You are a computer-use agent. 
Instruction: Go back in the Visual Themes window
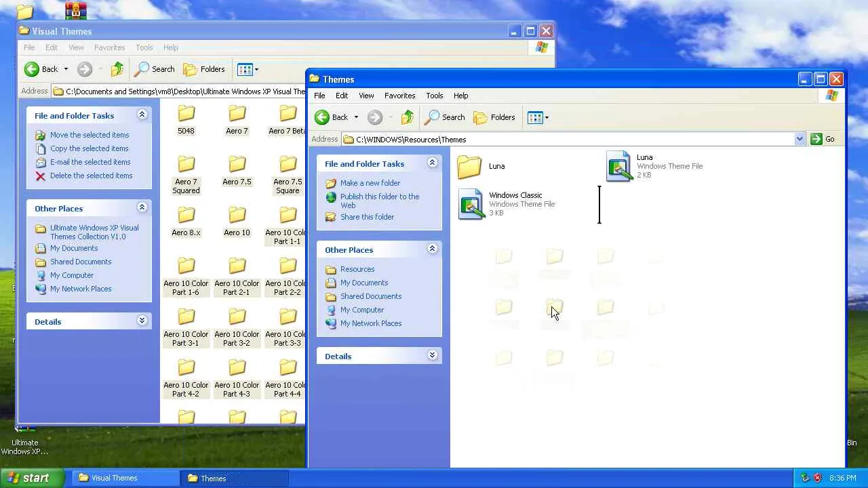[x=41, y=69]
